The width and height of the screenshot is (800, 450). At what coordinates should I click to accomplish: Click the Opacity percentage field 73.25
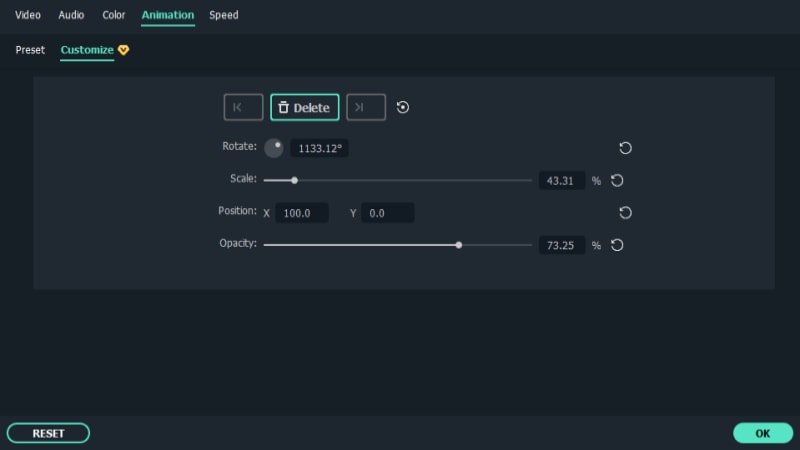[562, 245]
